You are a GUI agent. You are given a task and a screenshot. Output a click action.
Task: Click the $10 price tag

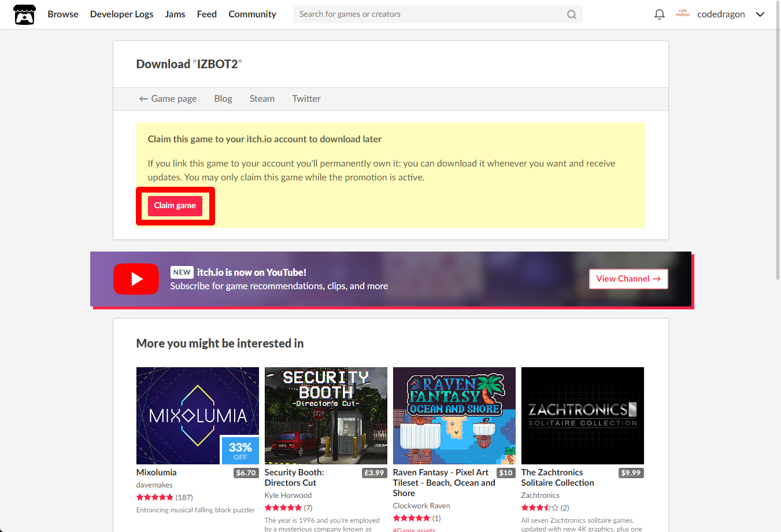(x=506, y=473)
